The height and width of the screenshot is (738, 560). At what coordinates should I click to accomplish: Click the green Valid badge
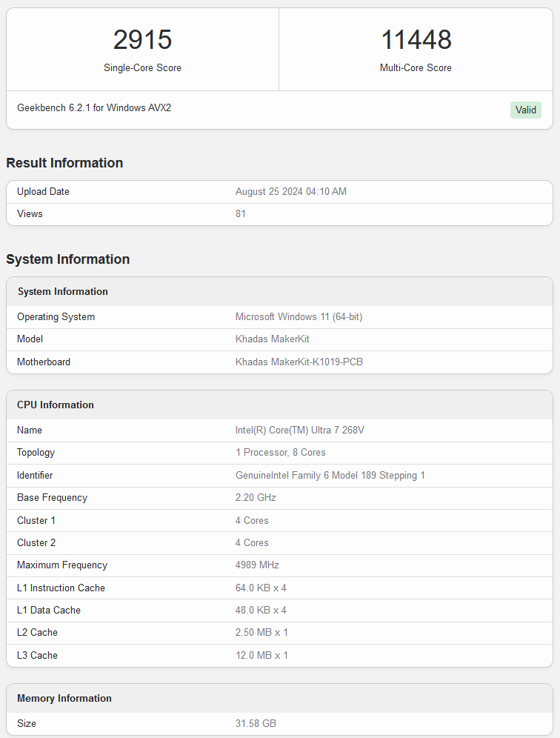tap(525, 110)
